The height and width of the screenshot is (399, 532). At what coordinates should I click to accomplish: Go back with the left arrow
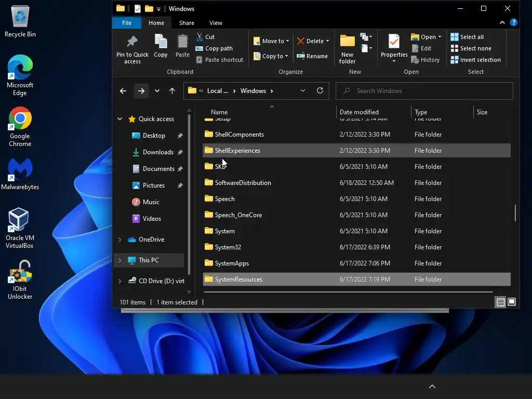pos(123,91)
